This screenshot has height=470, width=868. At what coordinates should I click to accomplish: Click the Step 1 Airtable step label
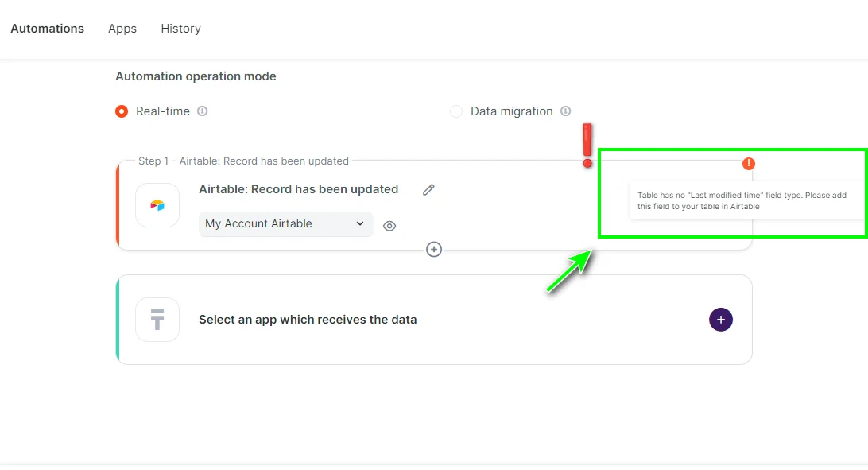[x=243, y=161]
